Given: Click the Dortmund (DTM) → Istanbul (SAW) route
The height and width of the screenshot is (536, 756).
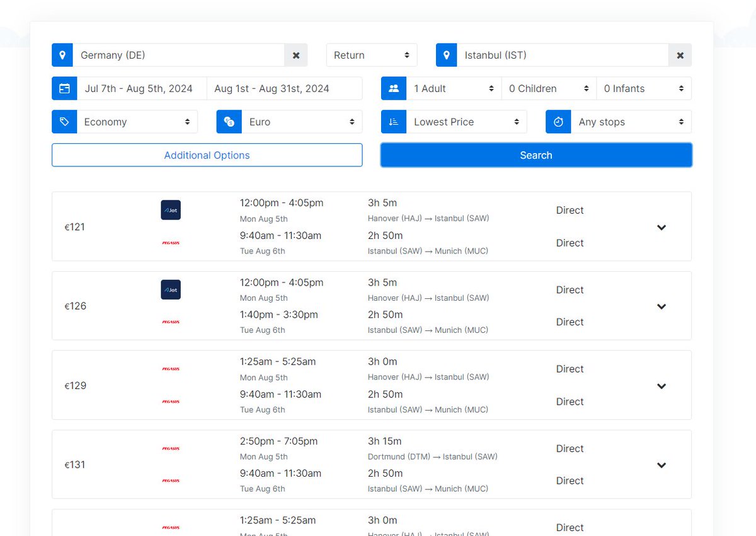Looking at the screenshot, I should 433,457.
